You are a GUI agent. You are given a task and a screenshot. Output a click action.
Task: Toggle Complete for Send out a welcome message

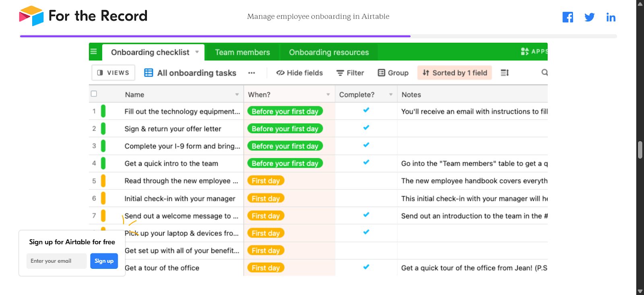click(x=366, y=214)
